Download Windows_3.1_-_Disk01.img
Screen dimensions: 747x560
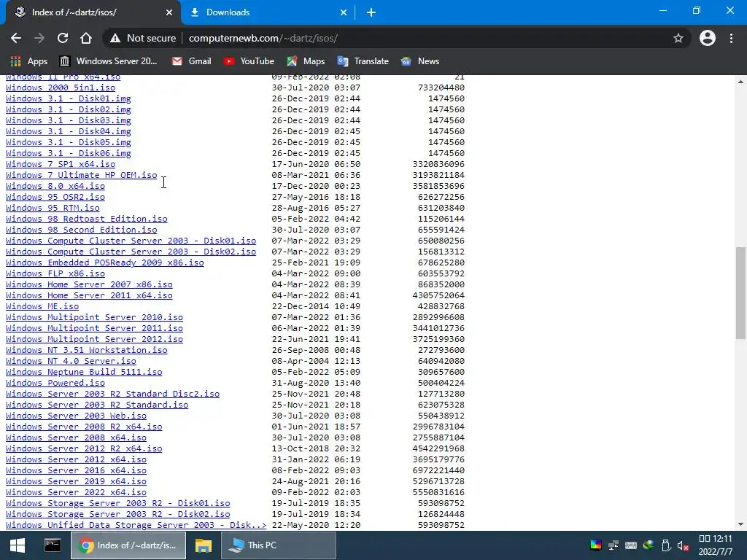pyautogui.click(x=68, y=98)
